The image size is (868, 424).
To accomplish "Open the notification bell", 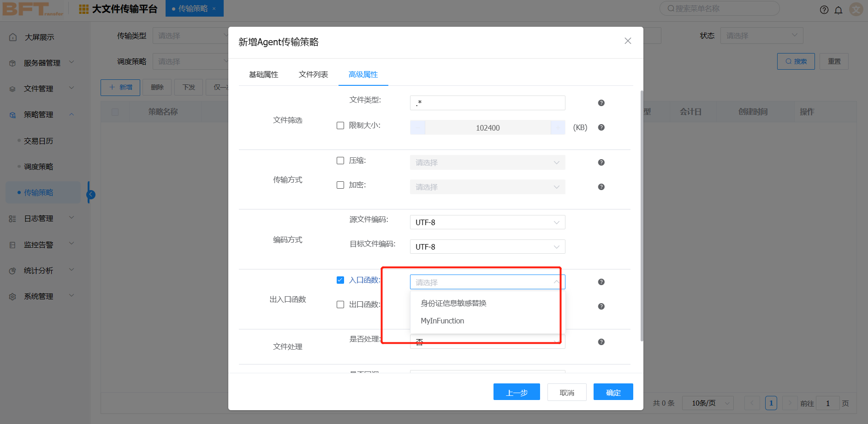I will 838,10.
